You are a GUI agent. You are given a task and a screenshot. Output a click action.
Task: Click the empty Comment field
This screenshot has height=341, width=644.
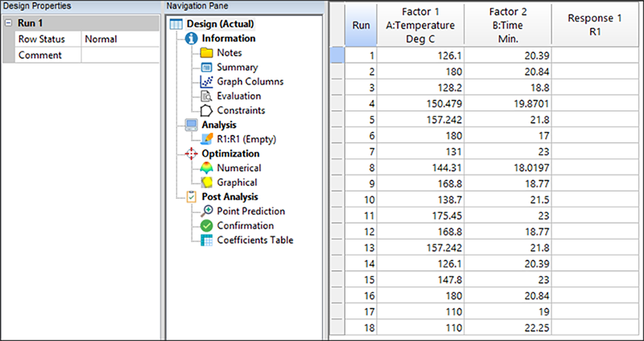[119, 55]
